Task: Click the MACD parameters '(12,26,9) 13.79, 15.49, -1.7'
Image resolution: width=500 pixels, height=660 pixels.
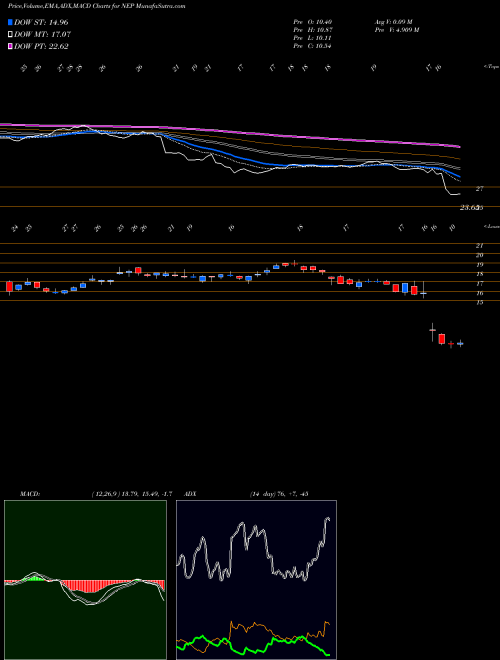Action: pyautogui.click(x=131, y=494)
